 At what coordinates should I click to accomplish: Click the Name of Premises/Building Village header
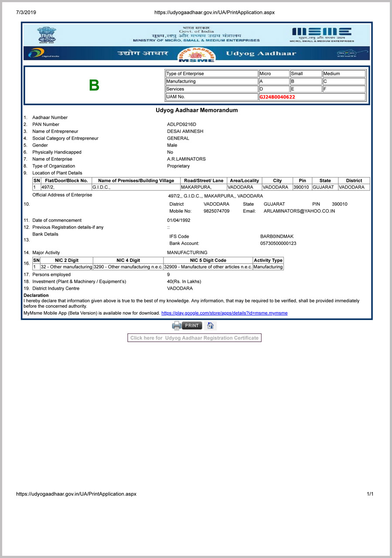136,180
